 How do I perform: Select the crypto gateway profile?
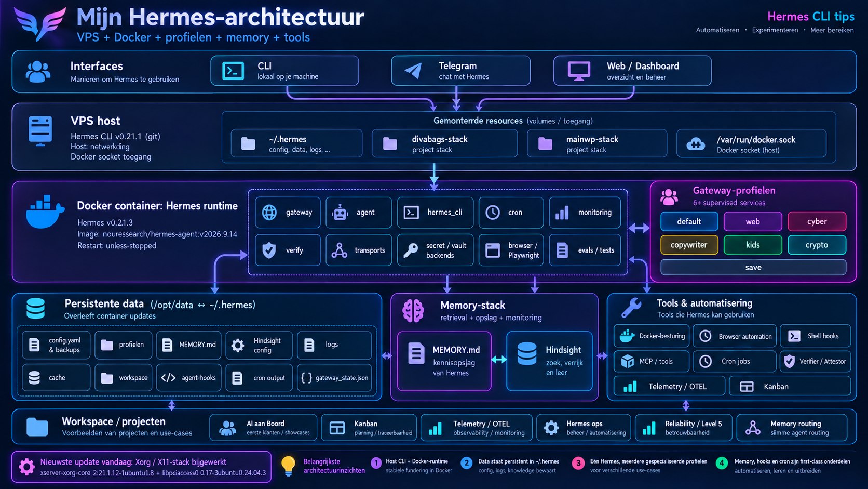click(x=817, y=245)
